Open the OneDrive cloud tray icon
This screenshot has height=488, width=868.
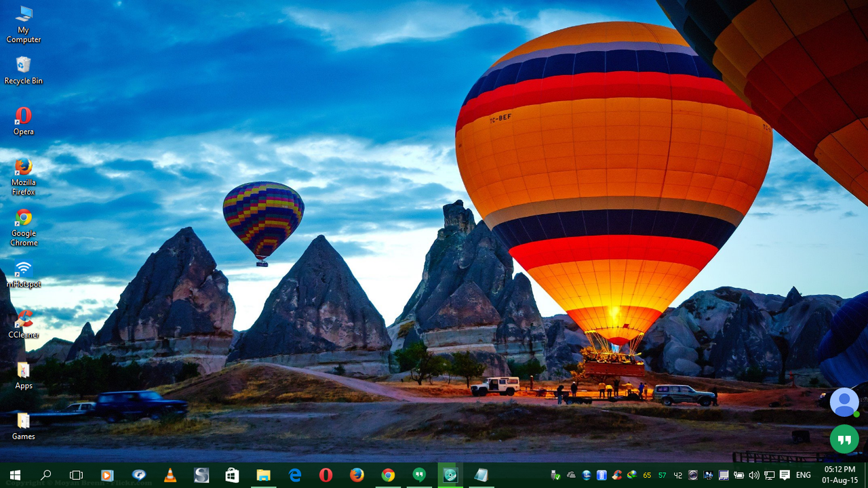click(x=571, y=475)
